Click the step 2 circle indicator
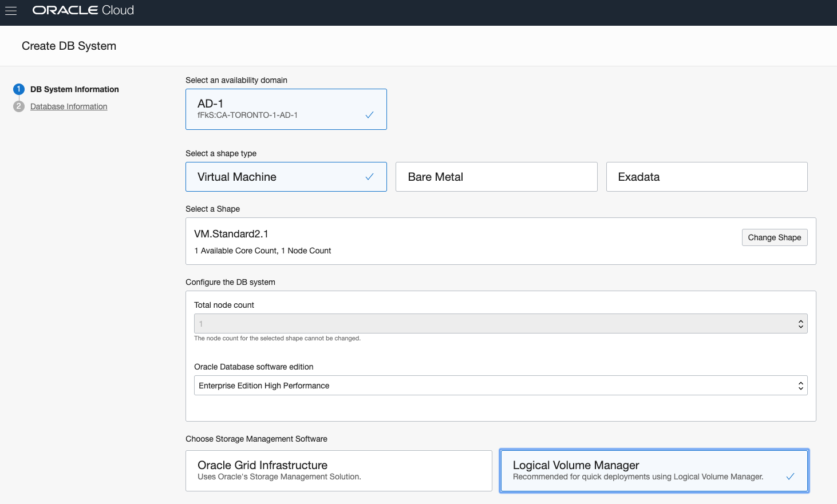837x504 pixels. (x=18, y=106)
